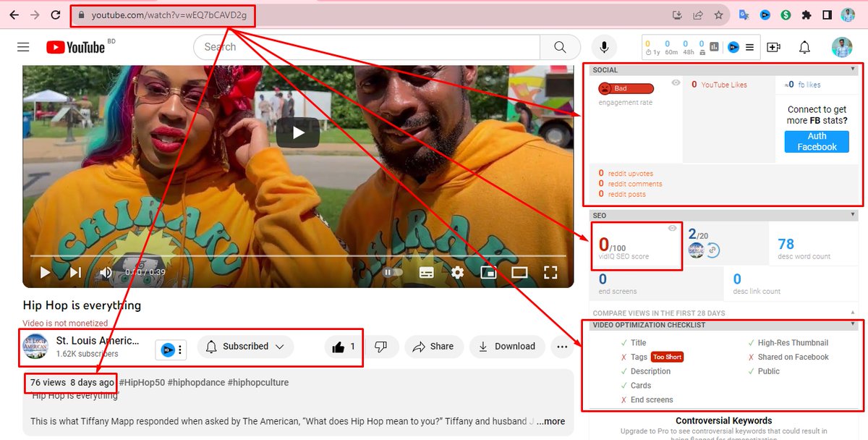Screen dimensions: 868x440
Task: Open the Chrome profile avatar
Action: (x=848, y=14)
